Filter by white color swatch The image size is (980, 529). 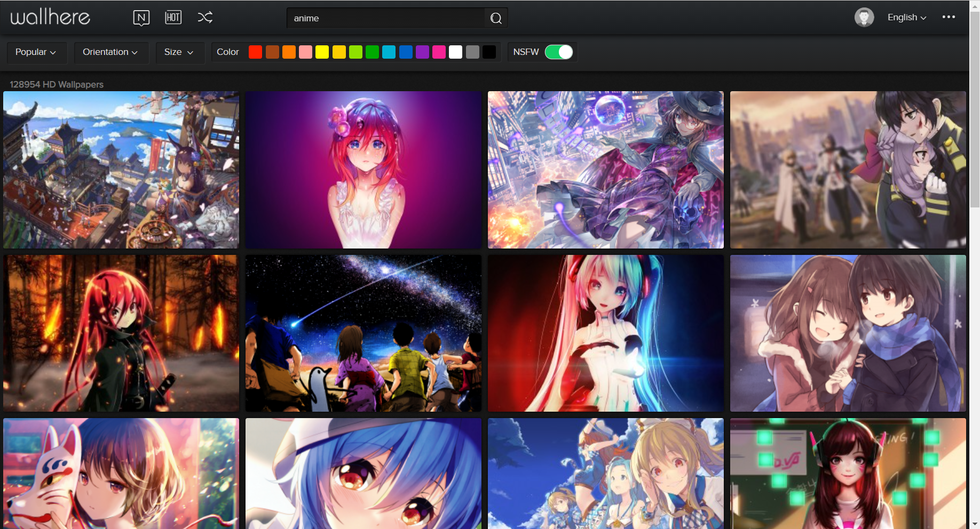[455, 52]
